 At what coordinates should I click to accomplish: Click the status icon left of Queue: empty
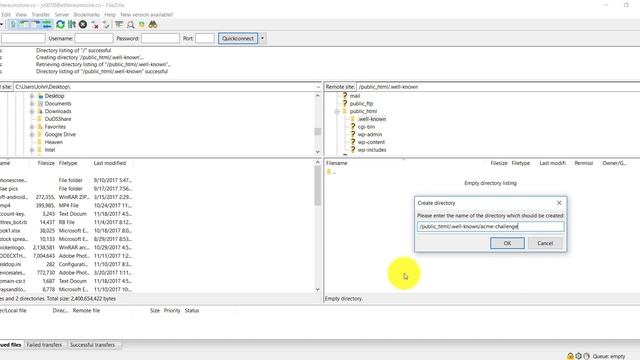pos(587,356)
